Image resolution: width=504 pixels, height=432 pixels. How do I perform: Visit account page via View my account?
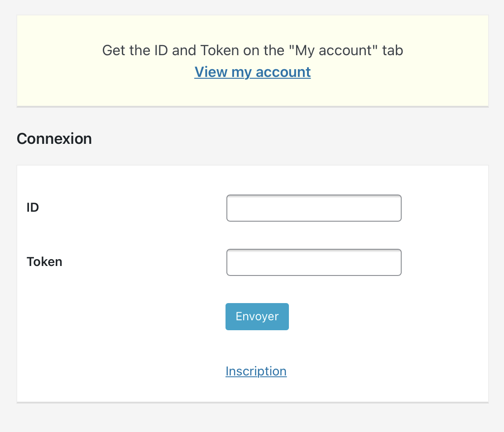[x=252, y=72]
